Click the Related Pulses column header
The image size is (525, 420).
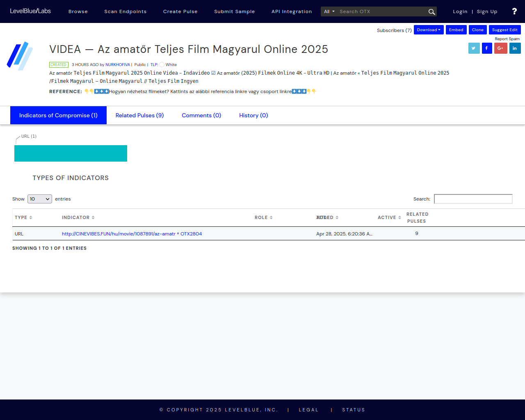point(417,217)
